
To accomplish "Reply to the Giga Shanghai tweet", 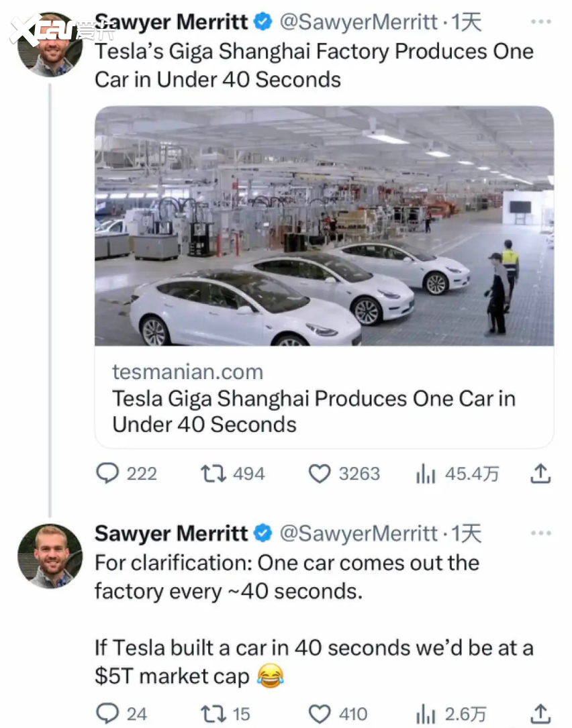I will click(108, 474).
